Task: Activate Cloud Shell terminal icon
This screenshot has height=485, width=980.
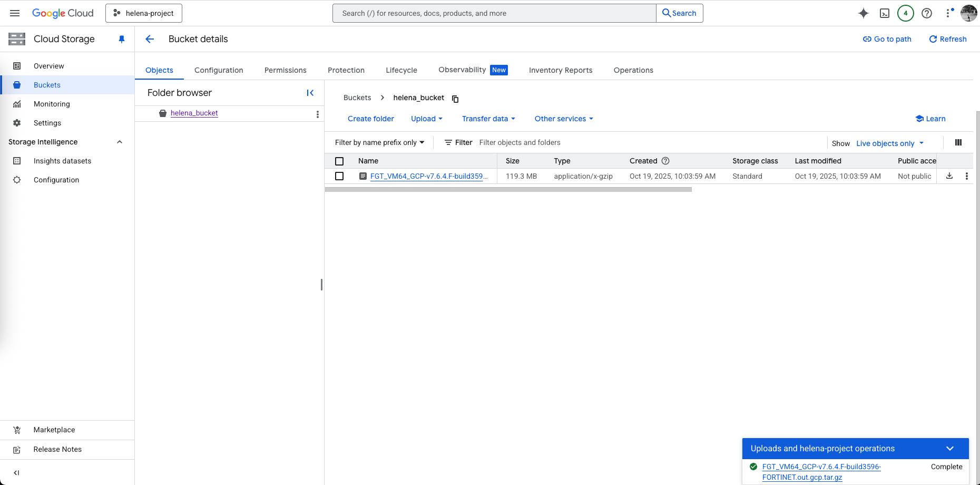Action: point(885,13)
